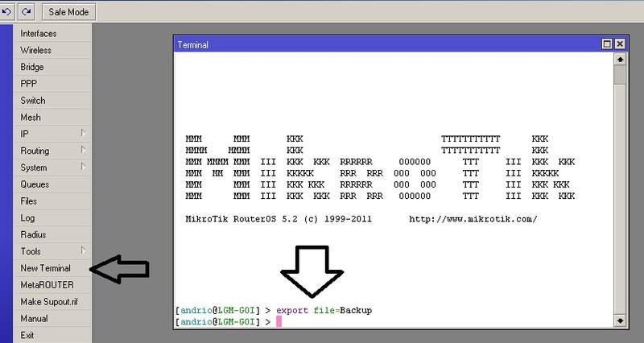Maximize the Terminal window
This screenshot has width=644, height=343.
point(607,44)
